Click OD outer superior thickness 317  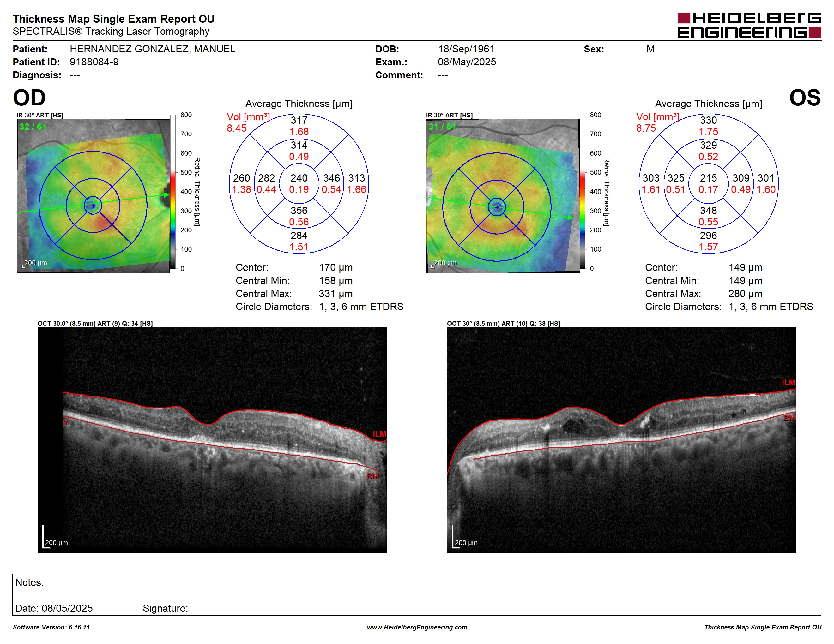click(299, 121)
